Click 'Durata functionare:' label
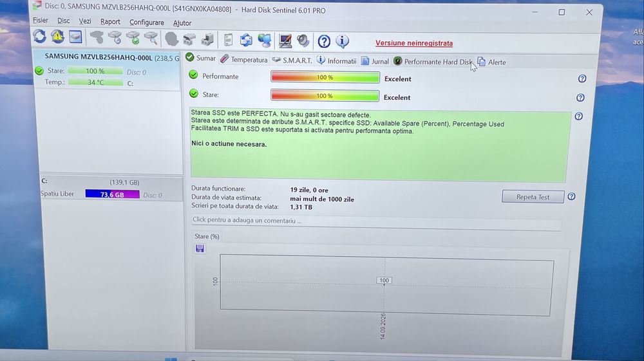Viewport: 644px width, 361px height. 218,189
